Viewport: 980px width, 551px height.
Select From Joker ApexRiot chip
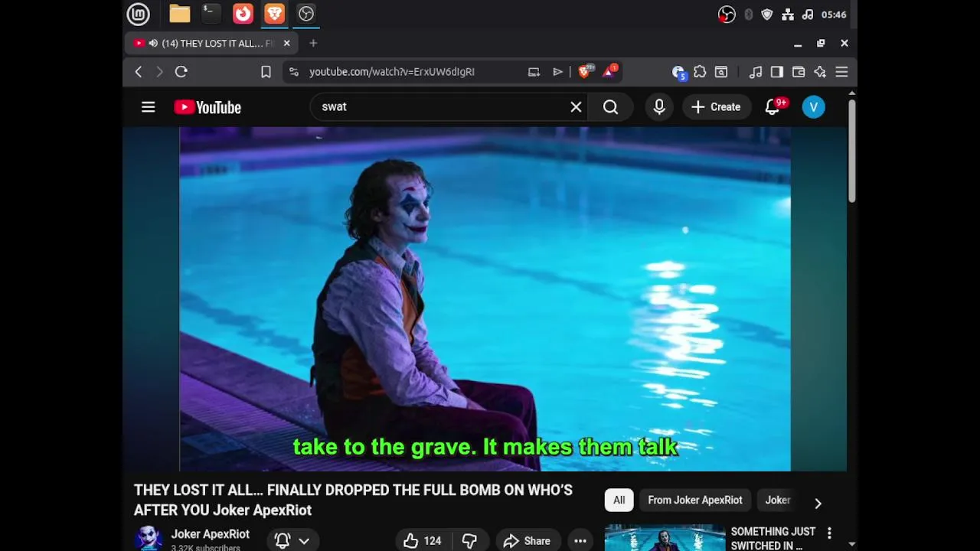(695, 500)
